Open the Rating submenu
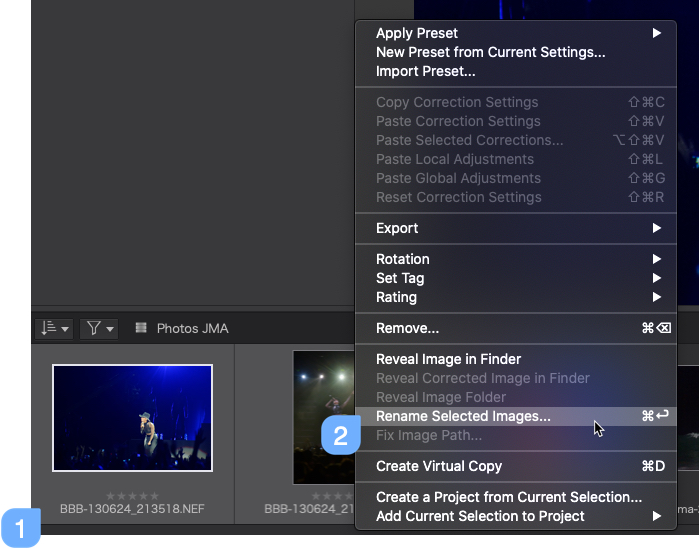This screenshot has width=699, height=549. pyautogui.click(x=516, y=297)
